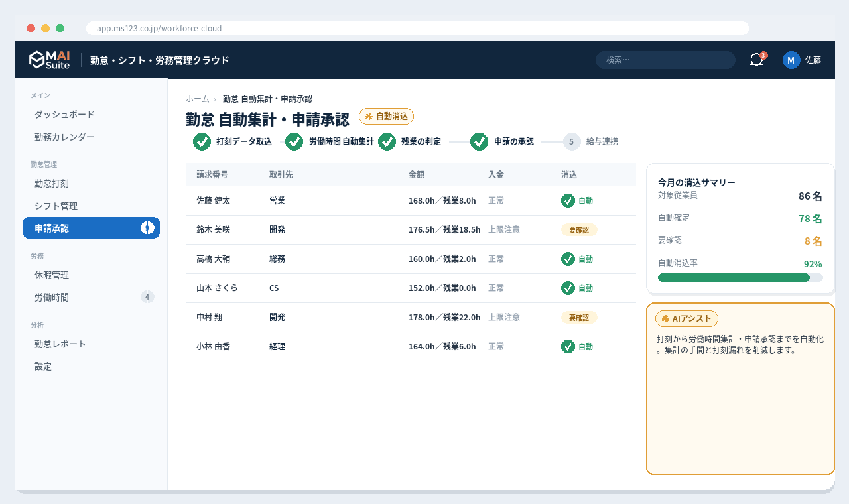The image size is (849, 504).
Task: Click the 打刻データ取込 step check icon
Action: [202, 141]
